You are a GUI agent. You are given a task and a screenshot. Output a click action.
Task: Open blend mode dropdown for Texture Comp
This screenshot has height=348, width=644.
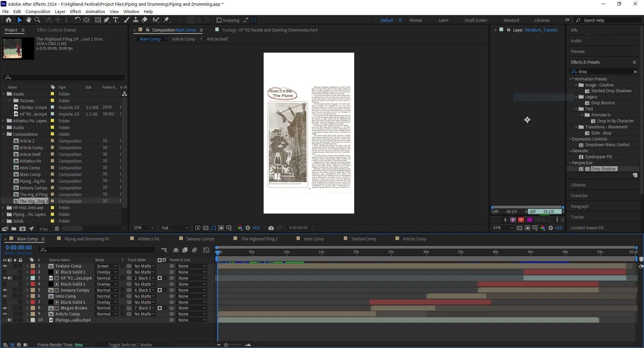tap(107, 266)
